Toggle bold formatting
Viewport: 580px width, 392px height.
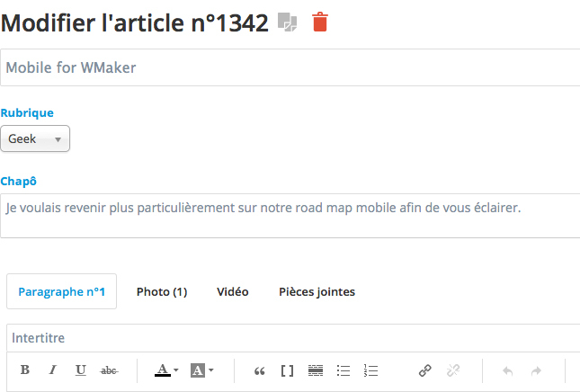point(25,370)
